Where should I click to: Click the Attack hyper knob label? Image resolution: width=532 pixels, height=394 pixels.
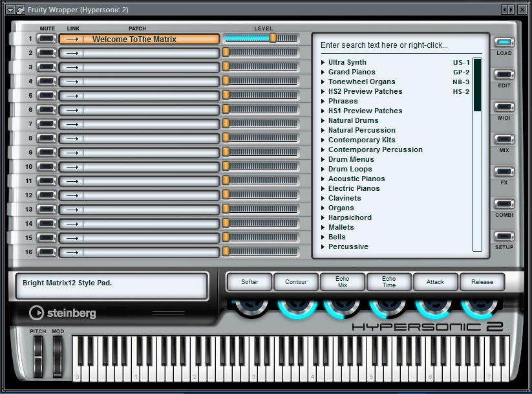click(x=435, y=281)
